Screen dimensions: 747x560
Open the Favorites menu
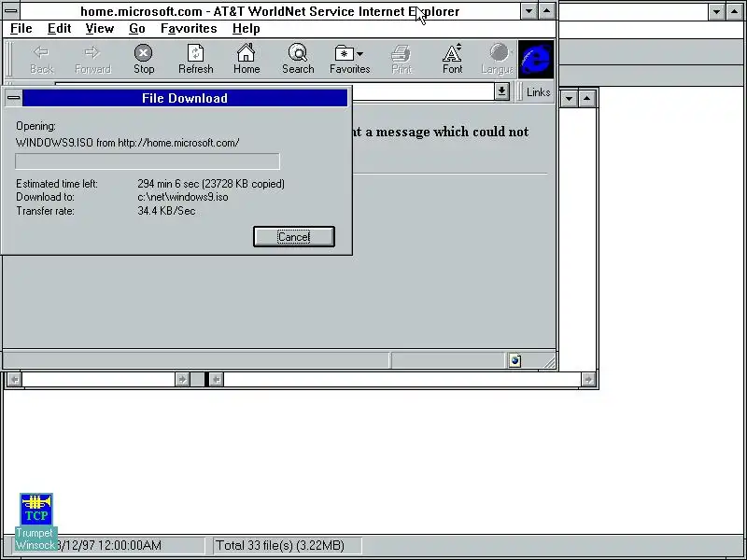189,29
